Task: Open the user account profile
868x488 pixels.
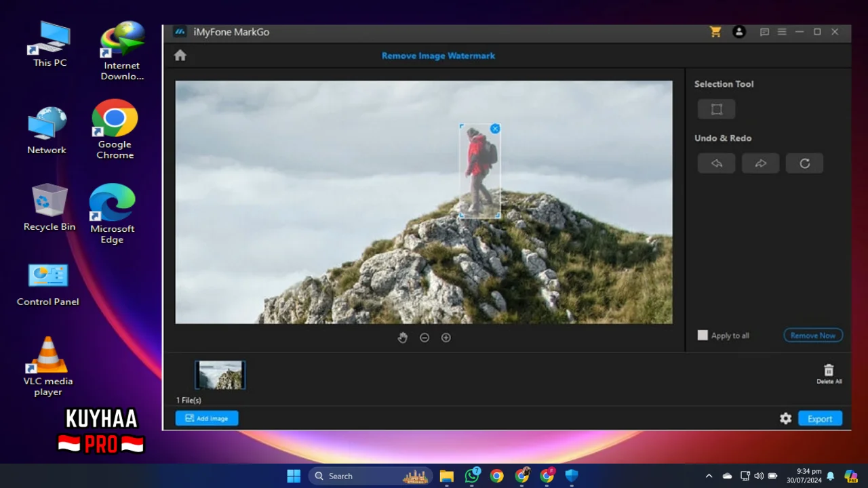Action: click(x=739, y=32)
